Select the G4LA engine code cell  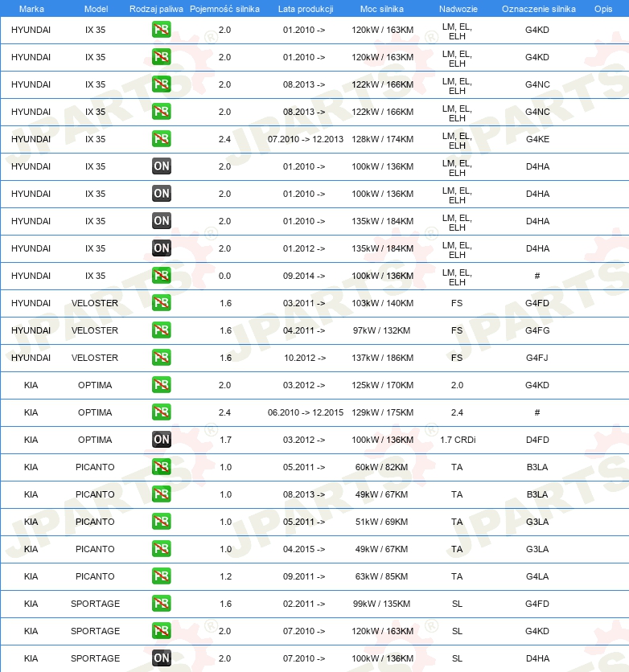[x=537, y=576]
